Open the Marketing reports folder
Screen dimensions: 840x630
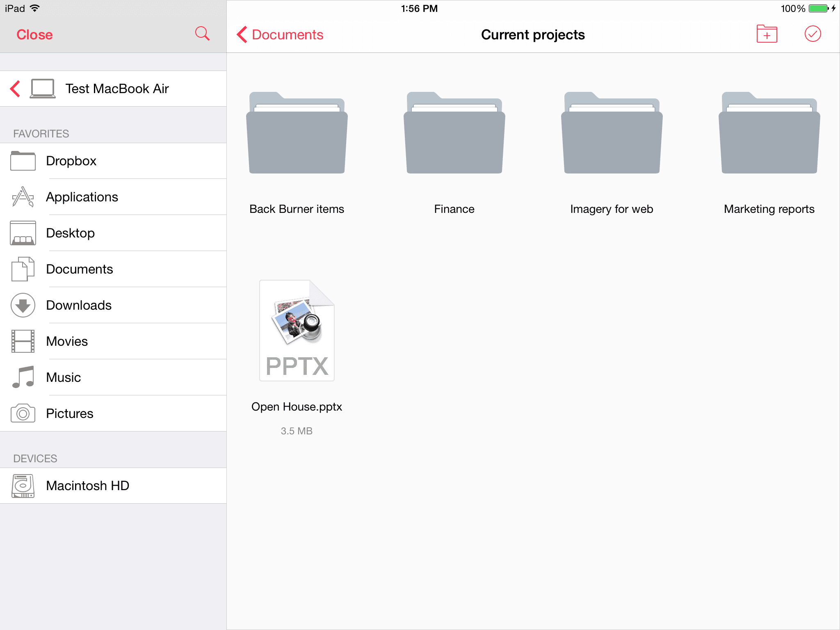pyautogui.click(x=769, y=132)
